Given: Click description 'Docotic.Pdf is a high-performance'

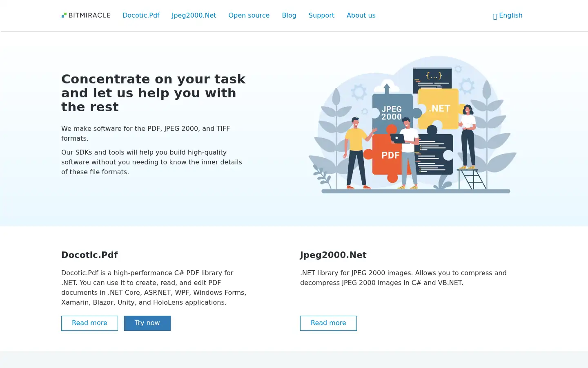Looking at the screenshot, I should click(x=154, y=287).
